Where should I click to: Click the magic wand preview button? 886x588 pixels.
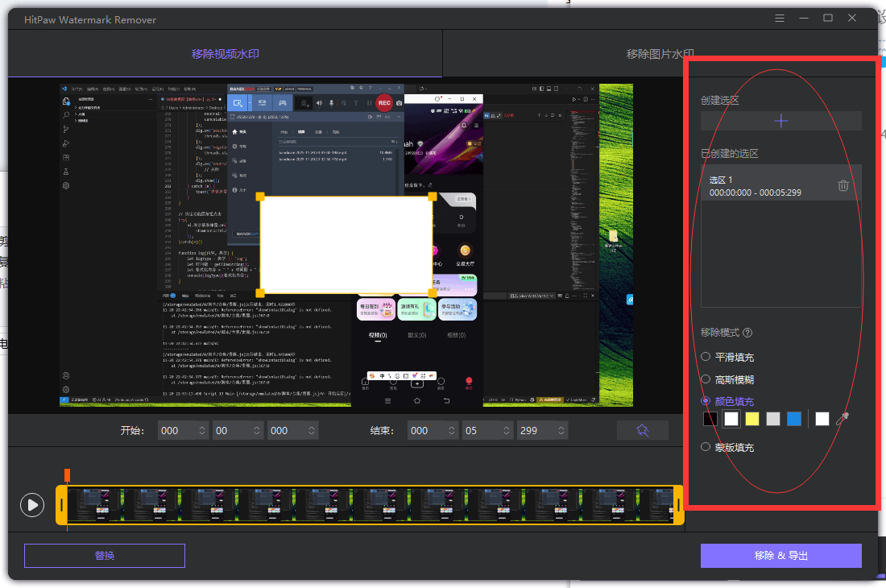[642, 431]
